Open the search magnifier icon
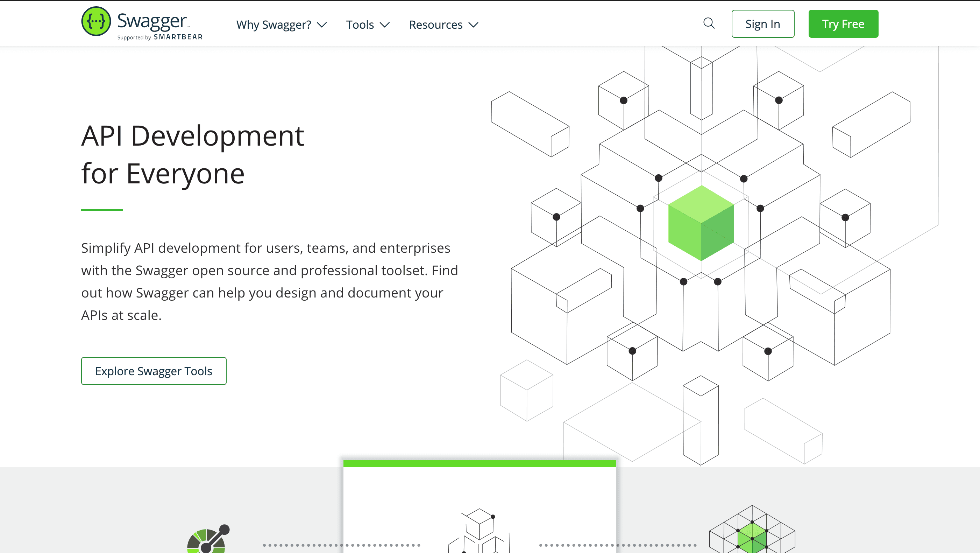Screen dimensions: 980x553 tap(709, 23)
